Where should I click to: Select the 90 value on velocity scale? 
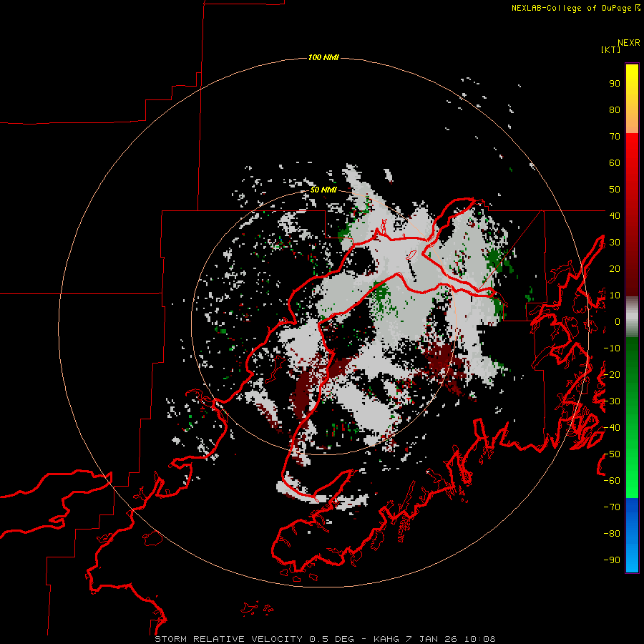point(615,84)
